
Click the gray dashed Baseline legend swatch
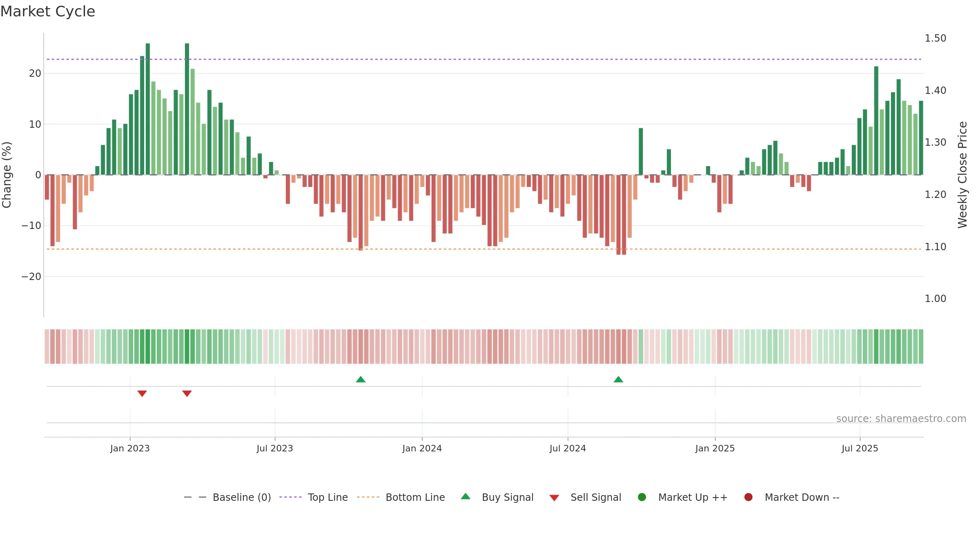tap(195, 497)
